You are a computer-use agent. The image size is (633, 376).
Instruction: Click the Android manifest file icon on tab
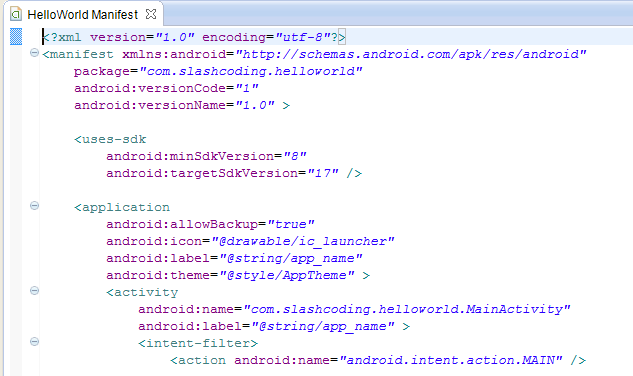tap(16, 15)
